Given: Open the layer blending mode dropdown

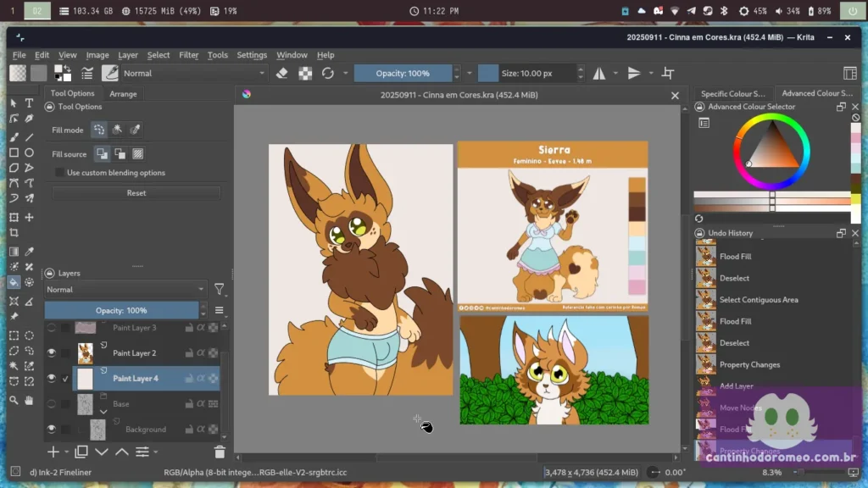Looking at the screenshot, I should (125, 290).
